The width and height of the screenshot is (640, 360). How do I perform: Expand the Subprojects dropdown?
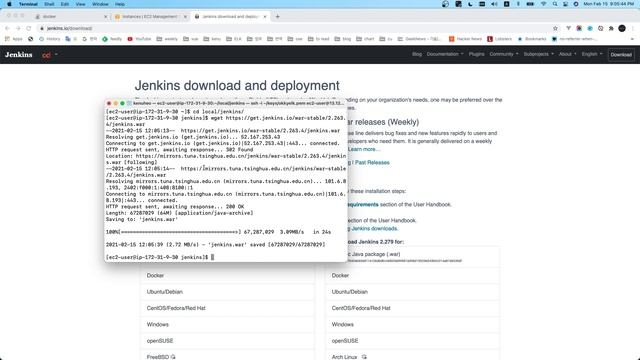538,54
